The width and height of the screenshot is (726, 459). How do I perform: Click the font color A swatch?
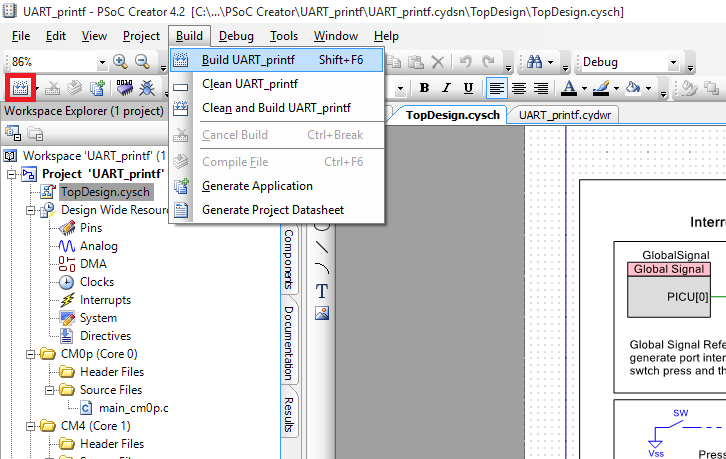(x=569, y=88)
